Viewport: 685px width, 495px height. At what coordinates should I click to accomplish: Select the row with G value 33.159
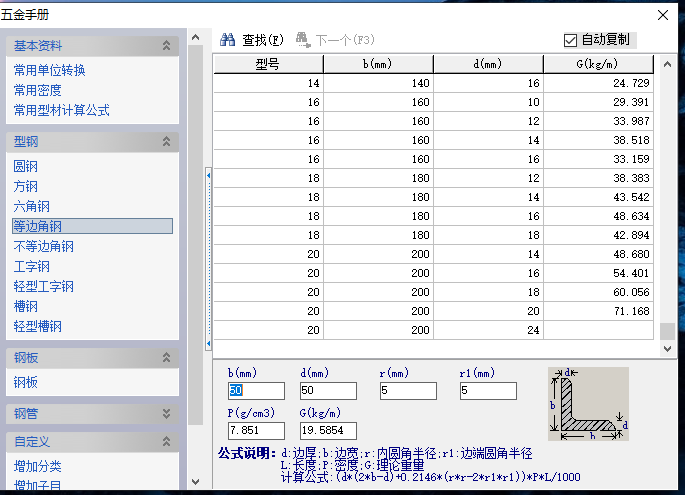[x=433, y=159]
